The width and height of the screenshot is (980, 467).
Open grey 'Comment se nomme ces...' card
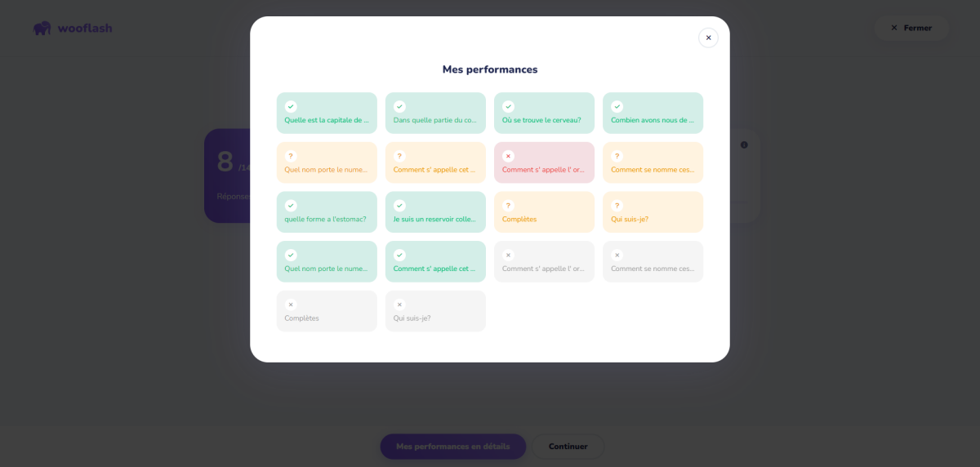(653, 261)
